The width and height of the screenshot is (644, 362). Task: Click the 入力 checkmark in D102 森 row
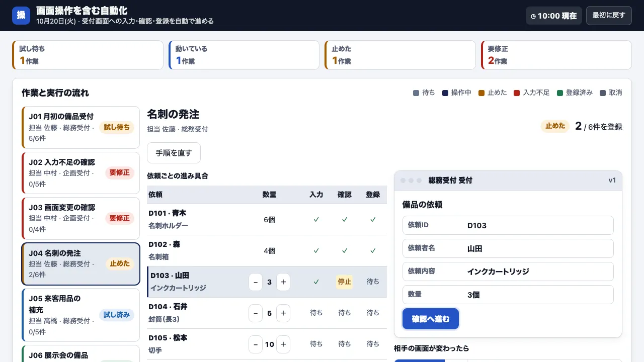coord(316,251)
